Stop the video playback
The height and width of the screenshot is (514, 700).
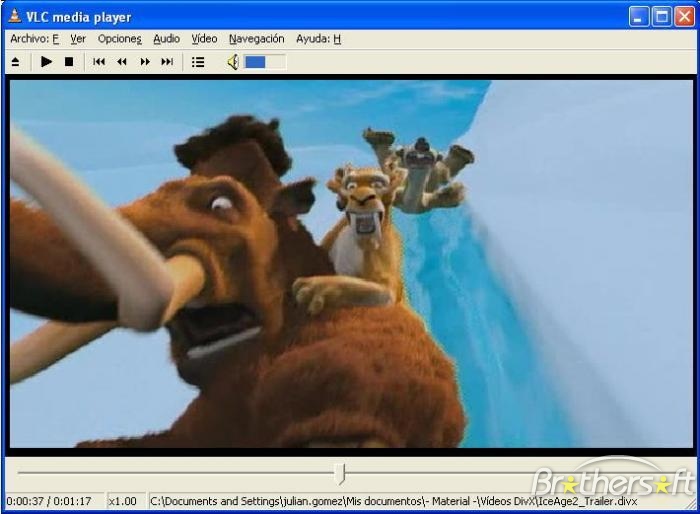click(69, 62)
